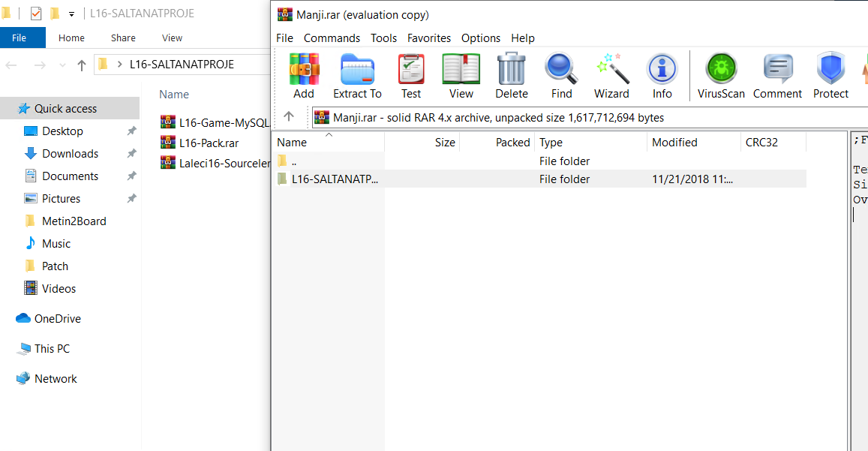Click Explorer Forward arrow

point(40,65)
